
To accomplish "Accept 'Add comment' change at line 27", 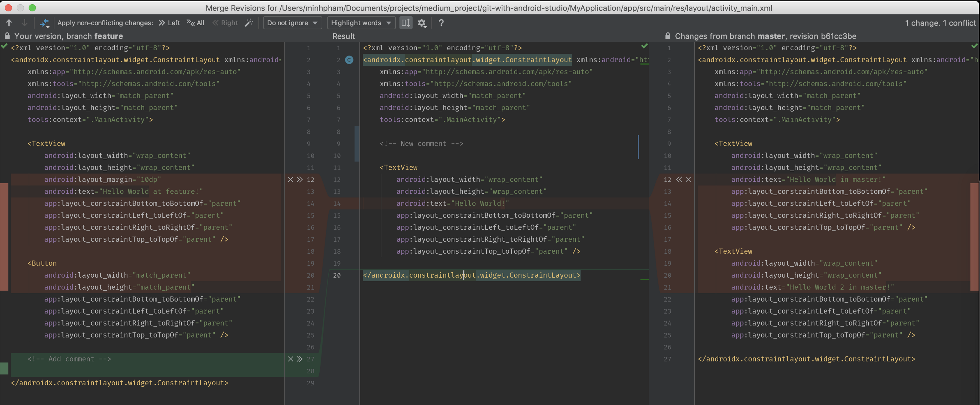I will click(300, 359).
